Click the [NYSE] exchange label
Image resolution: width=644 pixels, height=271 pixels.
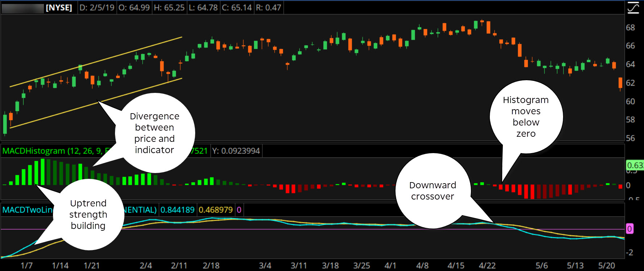click(59, 8)
